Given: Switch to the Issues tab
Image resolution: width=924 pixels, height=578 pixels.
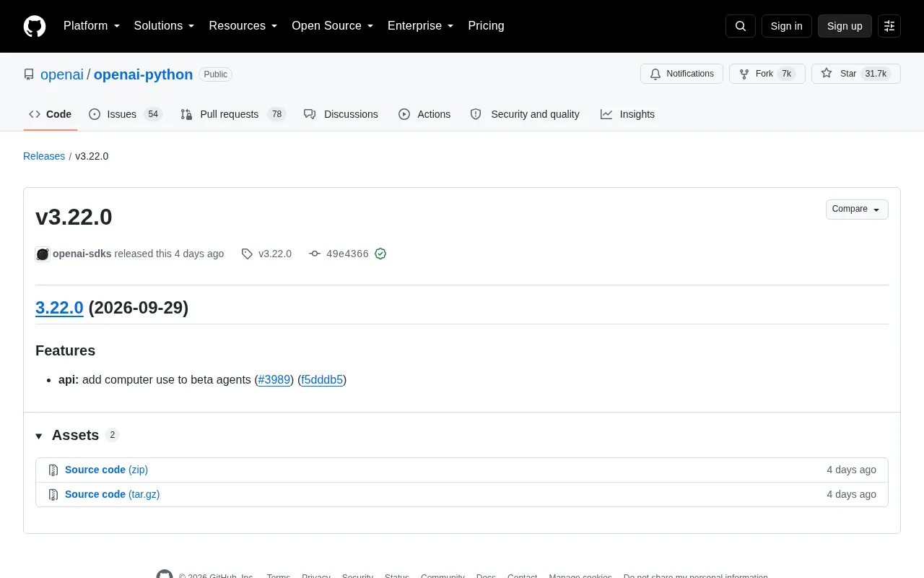Looking at the screenshot, I should pyautogui.click(x=126, y=114).
